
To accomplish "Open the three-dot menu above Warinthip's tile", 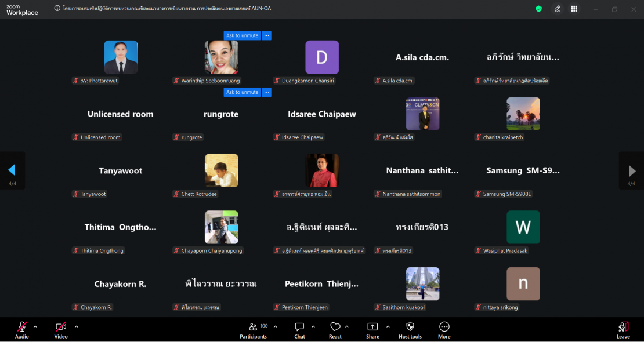I will coord(267,35).
